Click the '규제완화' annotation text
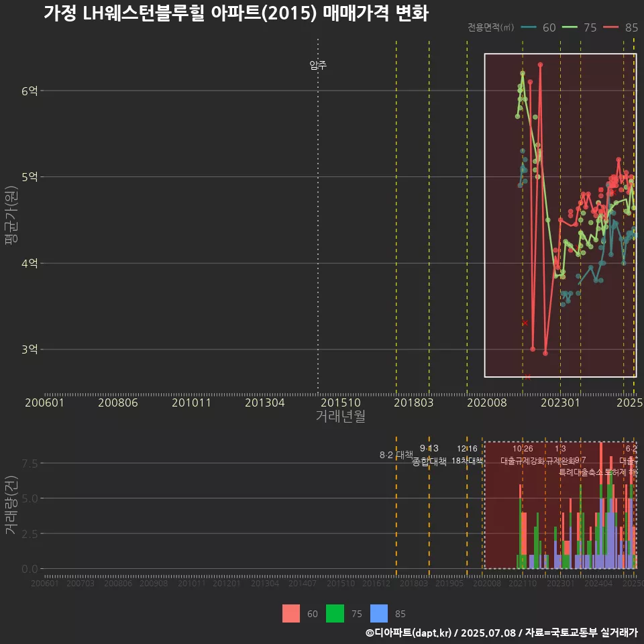The image size is (644, 644). 560,461
